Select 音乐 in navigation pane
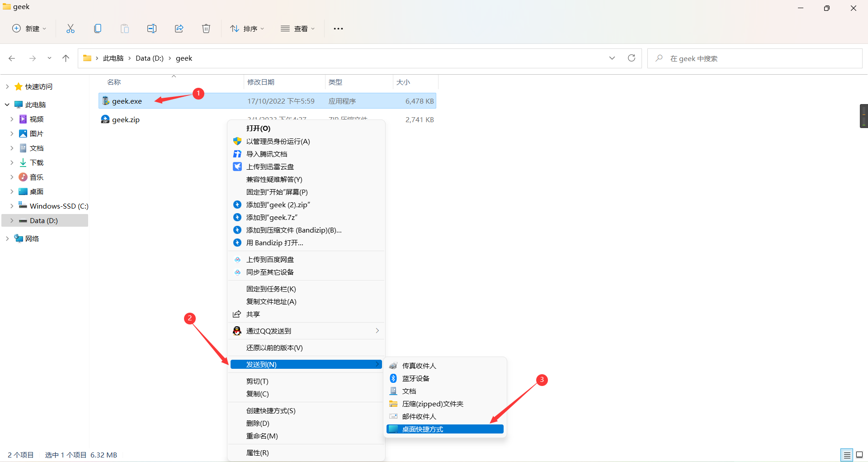The width and height of the screenshot is (868, 462). click(x=37, y=177)
